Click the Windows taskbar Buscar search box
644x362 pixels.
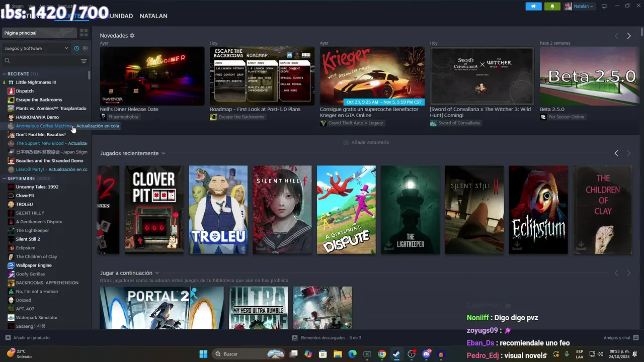[250, 354]
